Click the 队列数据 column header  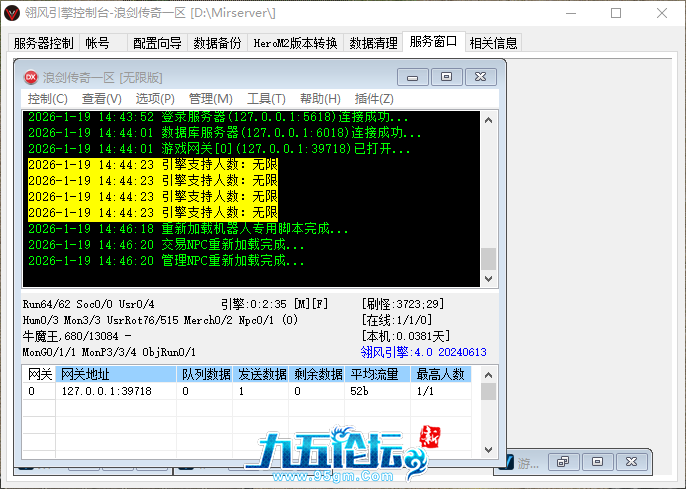[x=205, y=374]
